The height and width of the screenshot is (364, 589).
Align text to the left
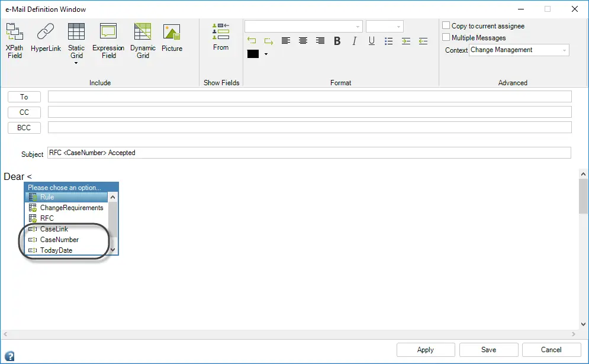click(286, 41)
